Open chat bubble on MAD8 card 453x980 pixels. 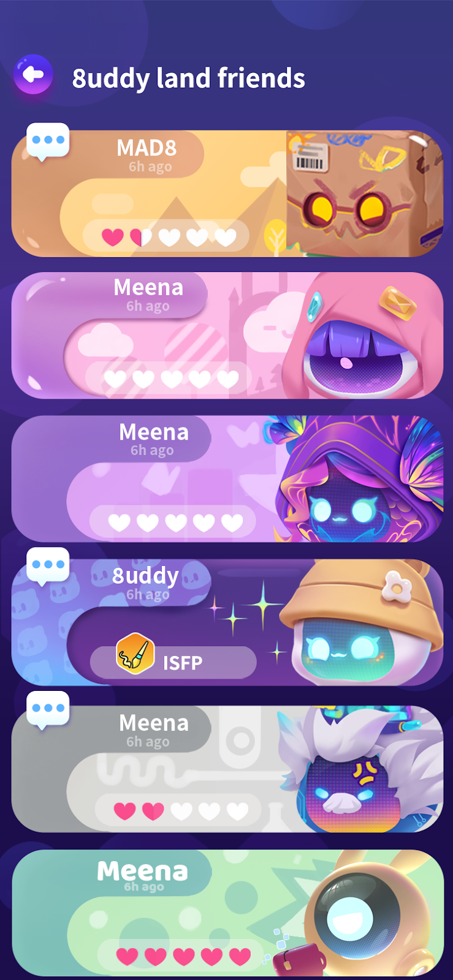[48, 141]
